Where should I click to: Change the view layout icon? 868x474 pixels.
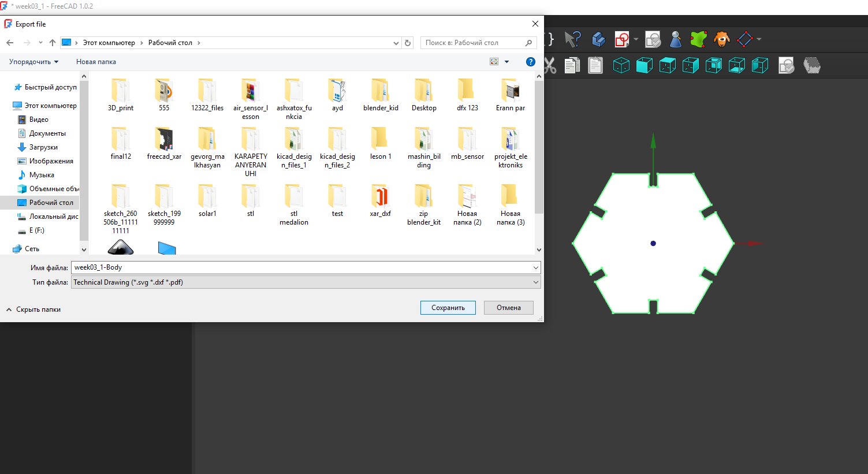point(494,62)
